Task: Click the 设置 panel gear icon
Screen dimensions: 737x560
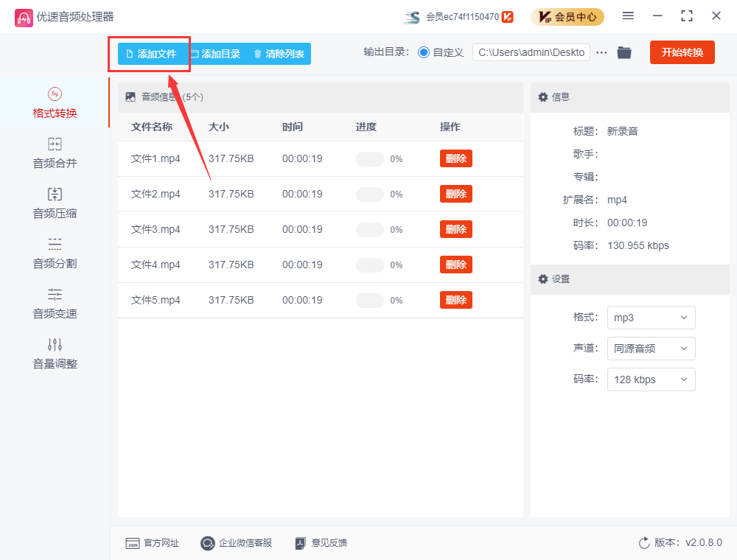Action: click(543, 279)
